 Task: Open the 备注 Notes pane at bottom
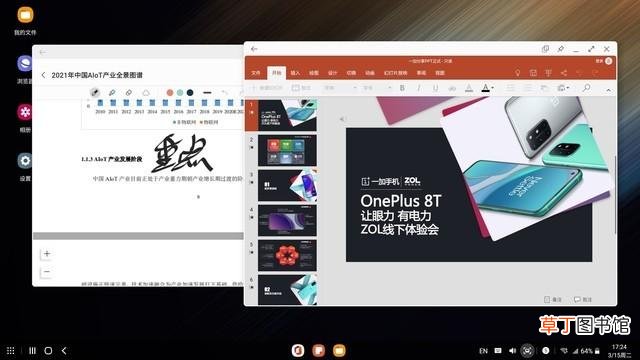click(x=553, y=300)
